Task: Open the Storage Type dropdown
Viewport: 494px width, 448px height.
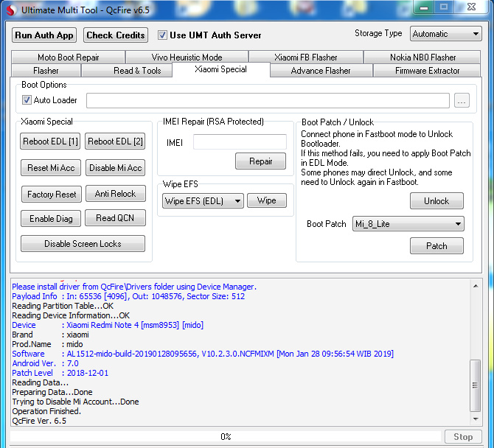Action: (445, 34)
